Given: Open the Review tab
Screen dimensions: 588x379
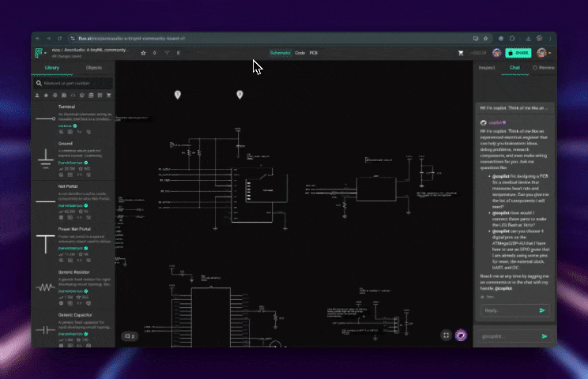Looking at the screenshot, I should pos(544,68).
